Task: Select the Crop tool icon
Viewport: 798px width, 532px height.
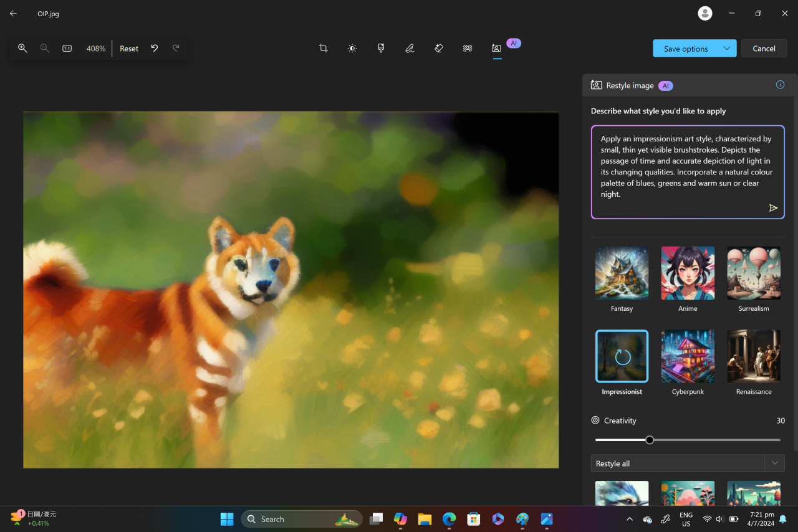Action: [x=323, y=49]
